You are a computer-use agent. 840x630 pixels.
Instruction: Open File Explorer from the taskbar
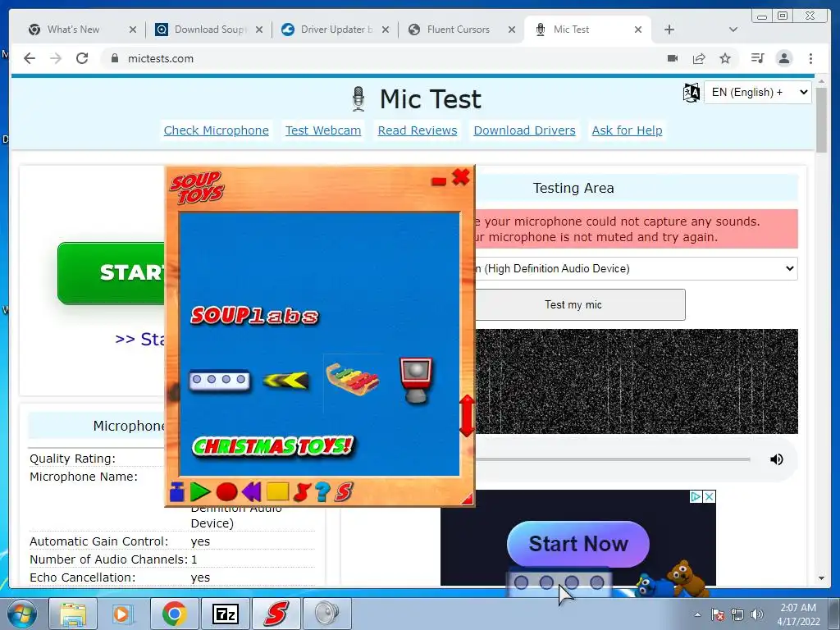point(73,614)
